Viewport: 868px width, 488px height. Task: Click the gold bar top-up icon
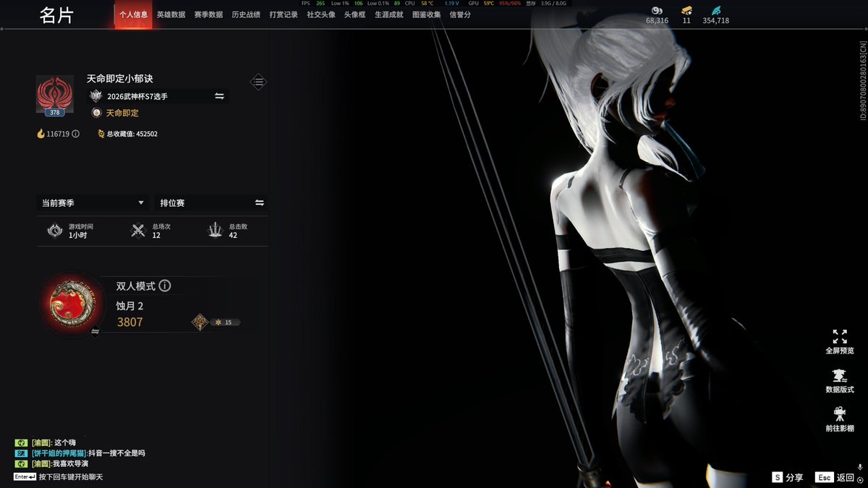tap(686, 10)
